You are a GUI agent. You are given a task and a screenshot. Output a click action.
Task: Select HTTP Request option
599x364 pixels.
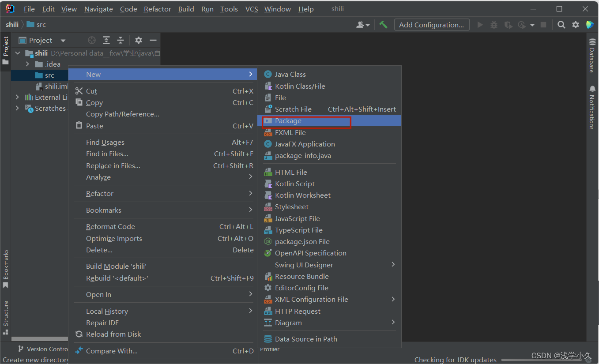[x=329, y=311]
